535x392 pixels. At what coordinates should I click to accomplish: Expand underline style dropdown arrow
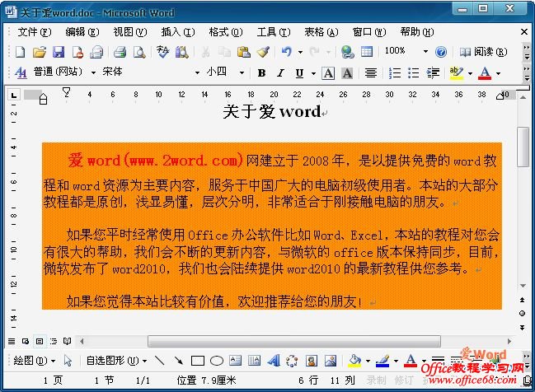[313, 73]
